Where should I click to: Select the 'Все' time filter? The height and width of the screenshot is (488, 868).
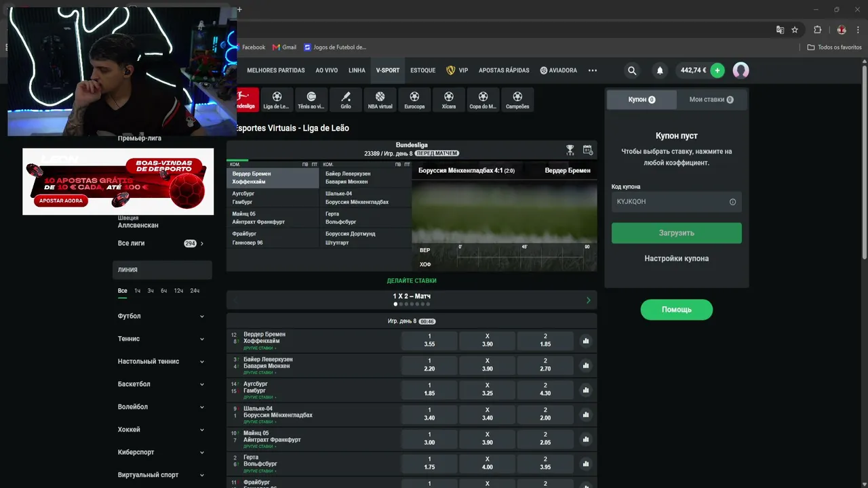(x=123, y=291)
